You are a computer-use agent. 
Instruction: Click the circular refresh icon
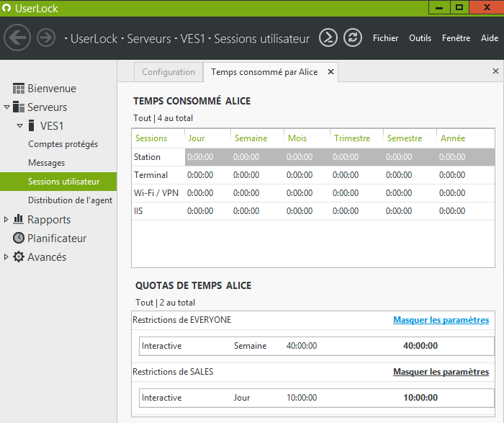[x=353, y=37]
